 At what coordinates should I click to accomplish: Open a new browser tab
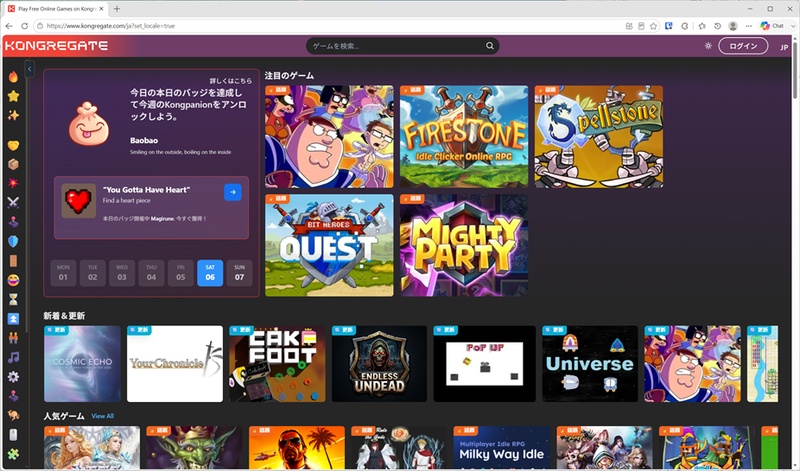pyautogui.click(x=117, y=9)
